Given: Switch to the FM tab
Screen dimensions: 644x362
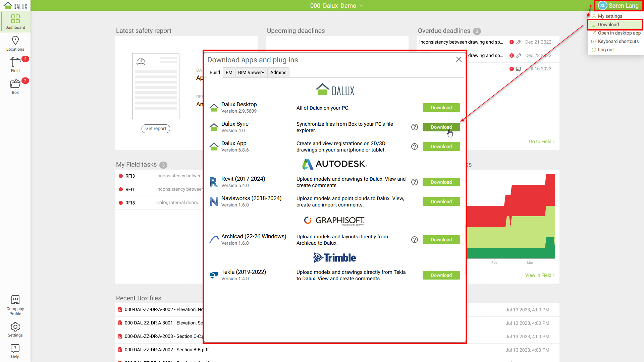Looking at the screenshot, I should [229, 72].
